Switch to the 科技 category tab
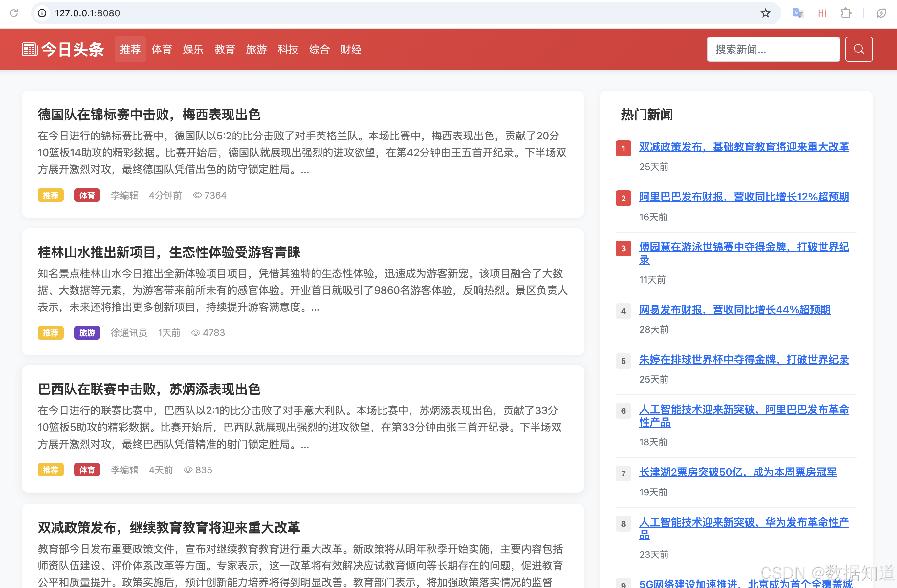The height and width of the screenshot is (588, 897). 288,49
